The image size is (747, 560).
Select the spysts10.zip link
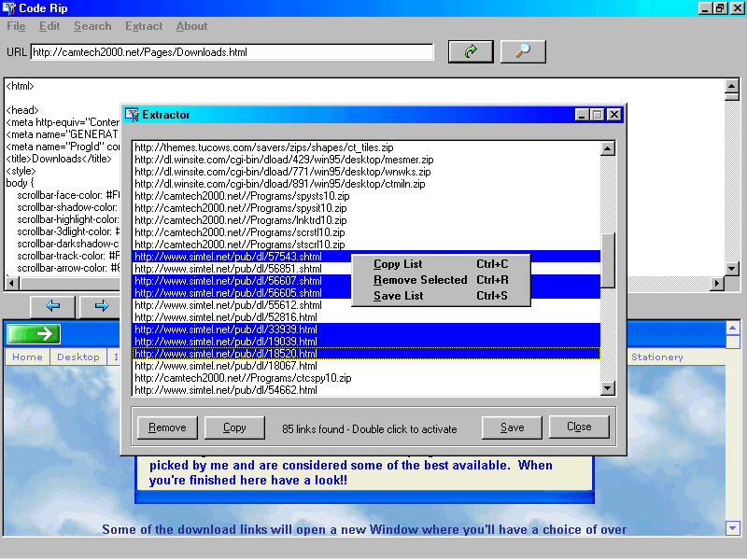[x=366, y=196]
